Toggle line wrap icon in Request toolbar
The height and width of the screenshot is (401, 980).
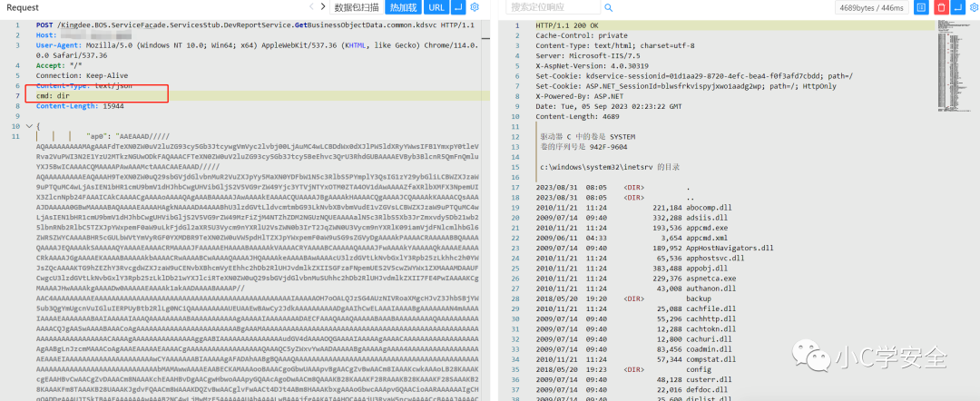[x=459, y=7]
